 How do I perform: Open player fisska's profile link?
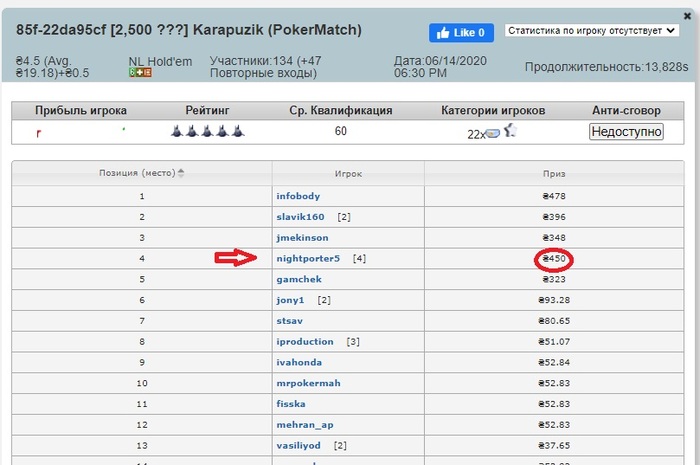click(x=291, y=404)
